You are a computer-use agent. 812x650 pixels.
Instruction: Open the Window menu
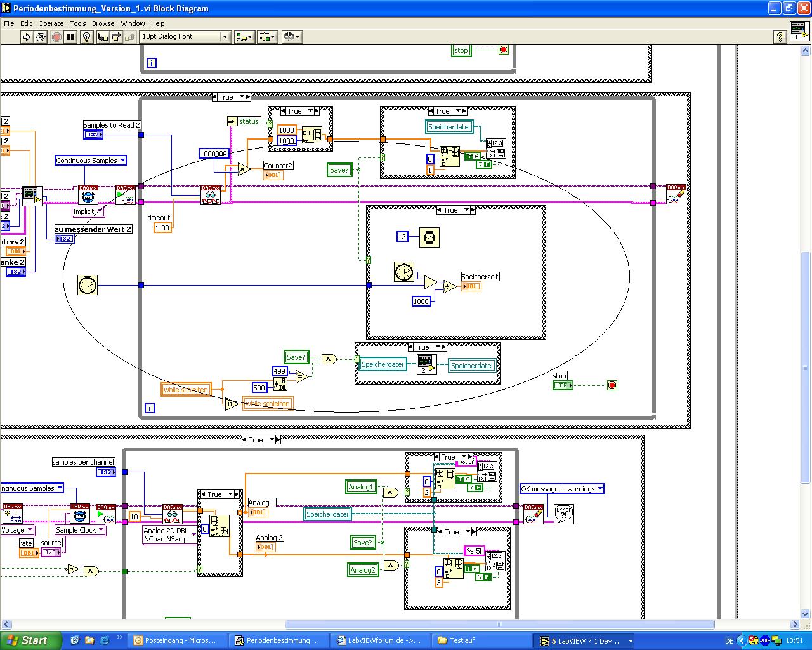pyautogui.click(x=133, y=23)
